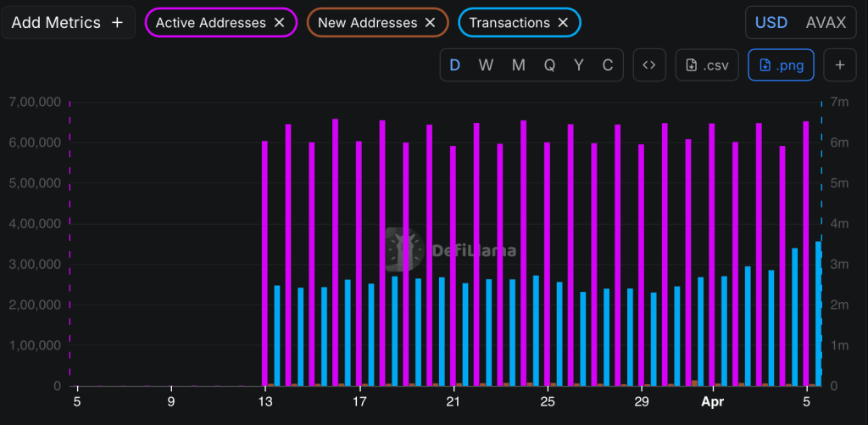Download chart as .png image
The image size is (868, 425).
(x=781, y=65)
